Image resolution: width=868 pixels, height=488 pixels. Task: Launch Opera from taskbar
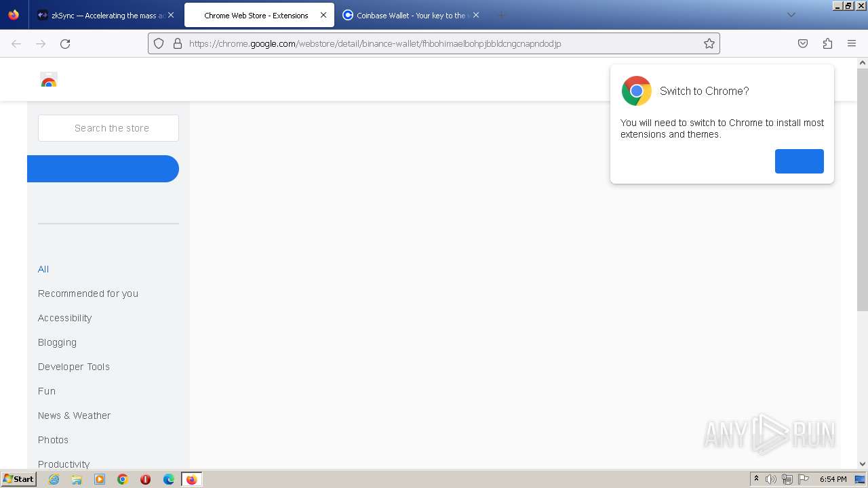tap(145, 479)
